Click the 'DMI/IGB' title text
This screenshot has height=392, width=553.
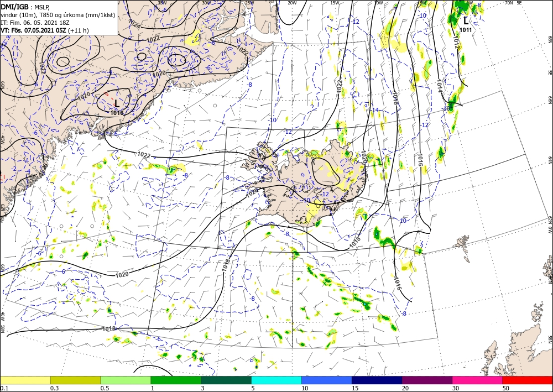click(14, 7)
